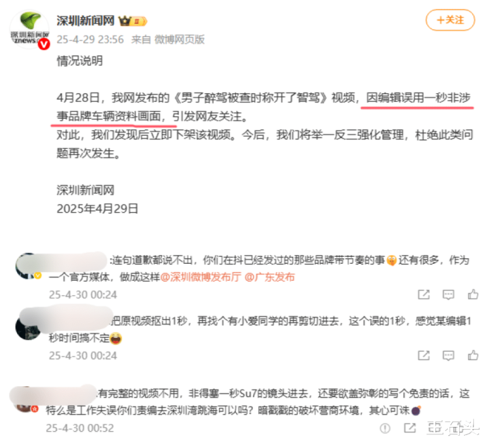
Task: Open the first commenter's avatar
Action: [x=28, y=266]
